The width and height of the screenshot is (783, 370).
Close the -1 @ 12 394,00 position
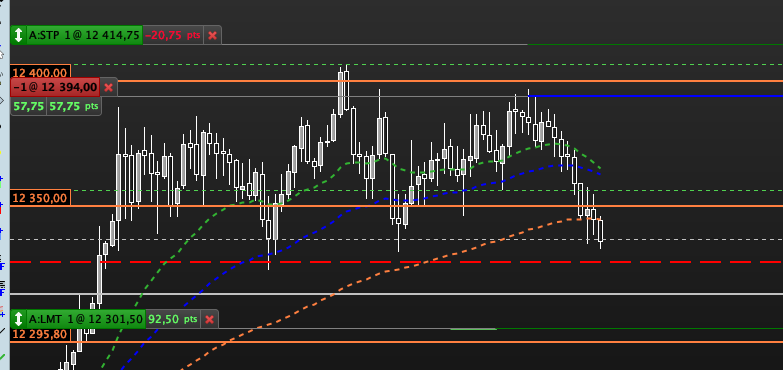[x=108, y=88]
